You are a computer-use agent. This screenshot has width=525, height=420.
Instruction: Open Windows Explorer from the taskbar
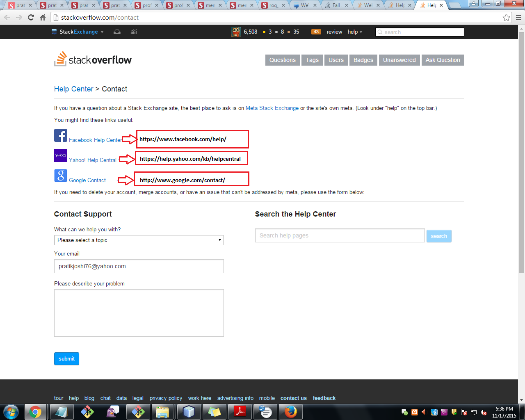pyautogui.click(x=163, y=412)
